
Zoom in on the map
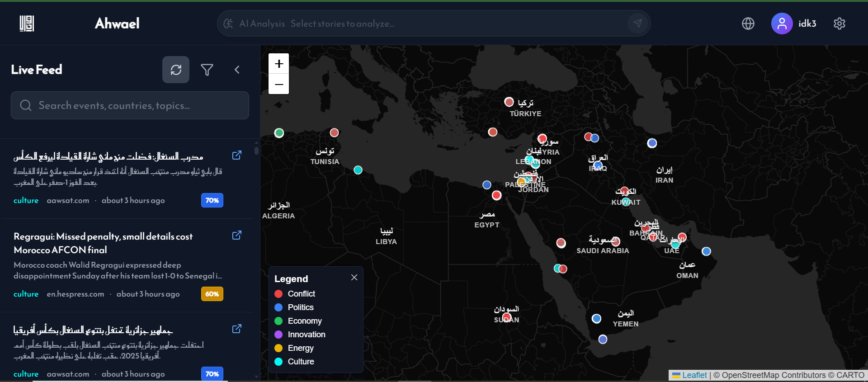(x=279, y=64)
